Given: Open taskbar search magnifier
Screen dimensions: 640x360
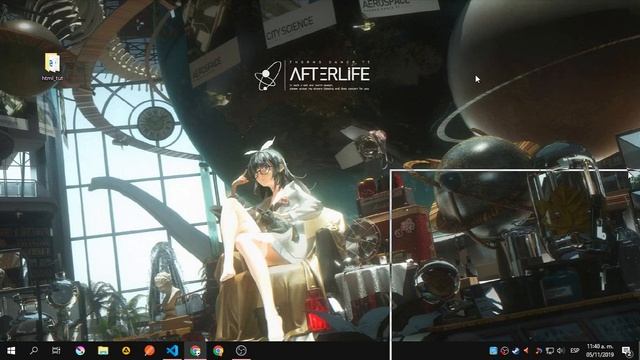Looking at the screenshot, I should point(34,351).
